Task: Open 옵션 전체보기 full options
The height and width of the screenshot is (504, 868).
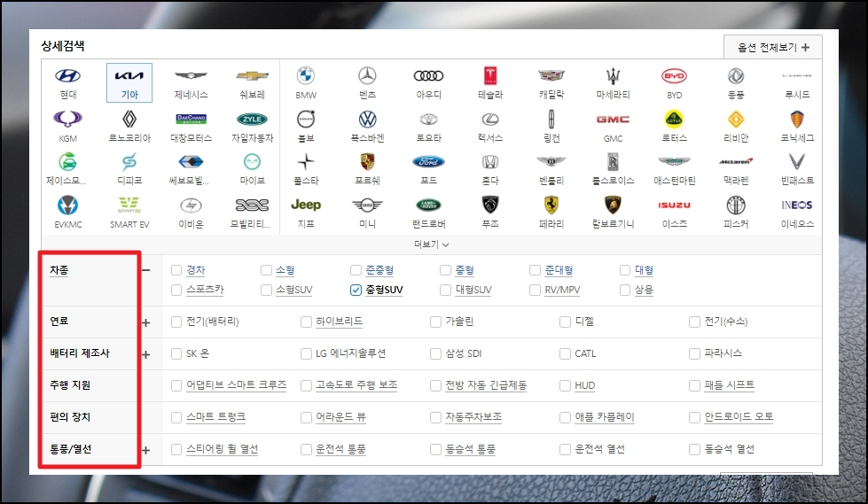Action: pos(773,47)
